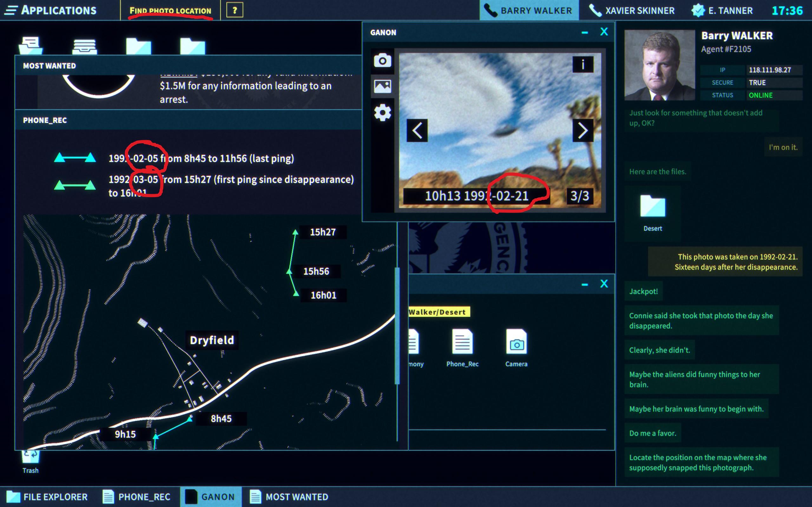812x507 pixels.
Task: Switch to Xavier Skinner contact tab
Action: 632,10
